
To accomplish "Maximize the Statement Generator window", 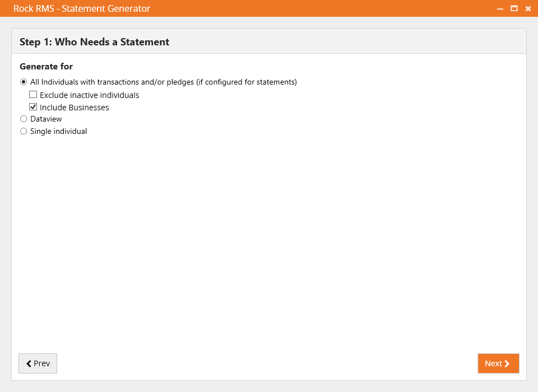I will pyautogui.click(x=514, y=8).
